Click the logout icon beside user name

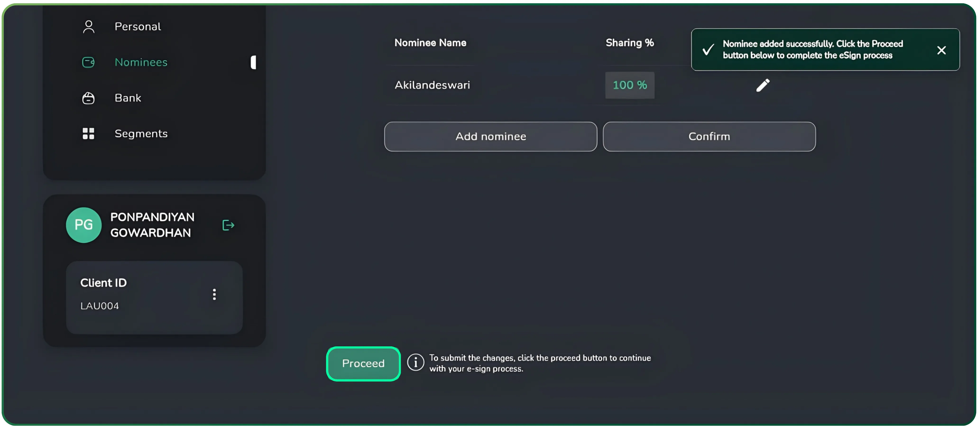click(228, 225)
